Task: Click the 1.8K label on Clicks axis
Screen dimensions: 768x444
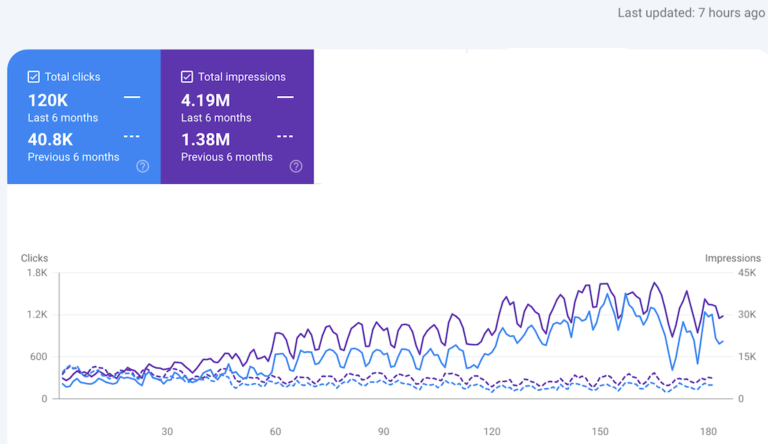Action: point(36,273)
